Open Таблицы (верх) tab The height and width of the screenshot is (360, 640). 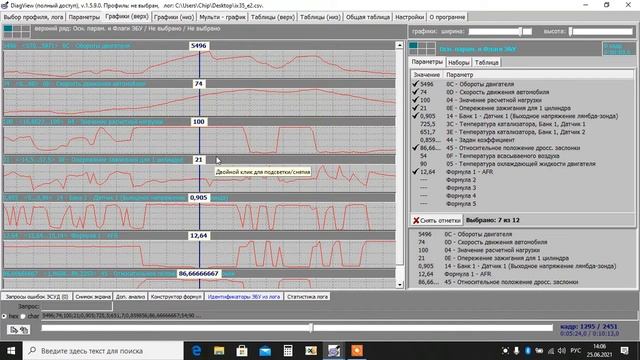(273, 17)
